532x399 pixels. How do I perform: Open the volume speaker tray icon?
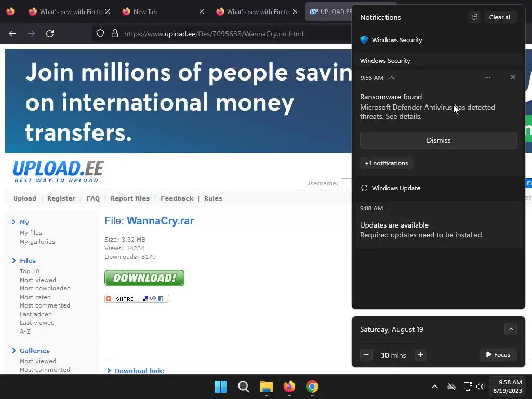click(480, 387)
